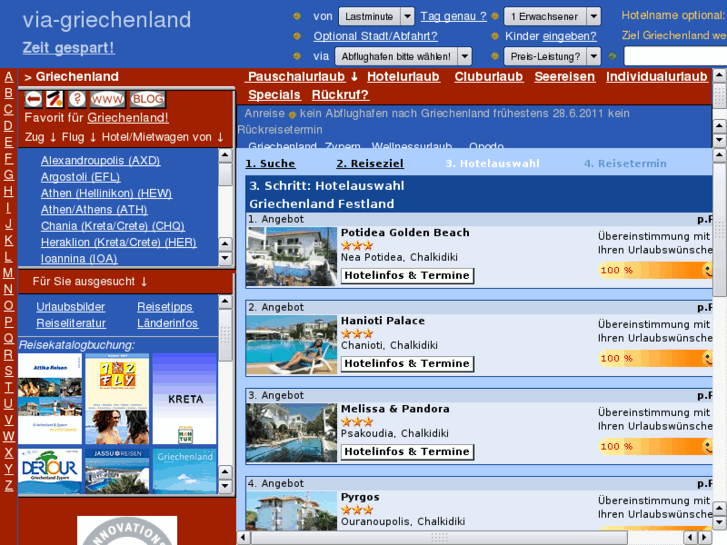727x545 pixels.
Task: Select Heraklion (Kreta/Crete) (HER) airport
Action: tap(118, 242)
